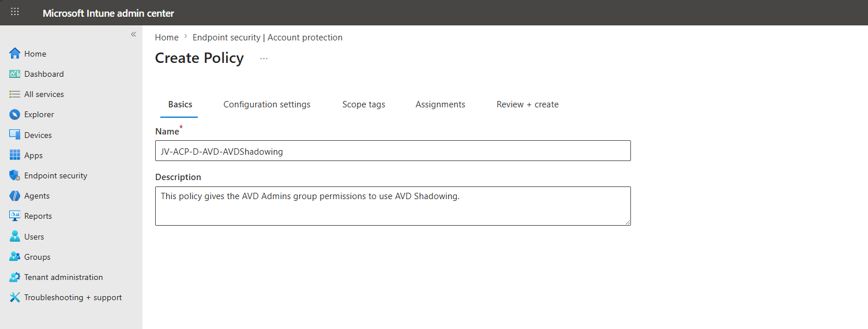Click the Devices monitor icon

(x=15, y=134)
